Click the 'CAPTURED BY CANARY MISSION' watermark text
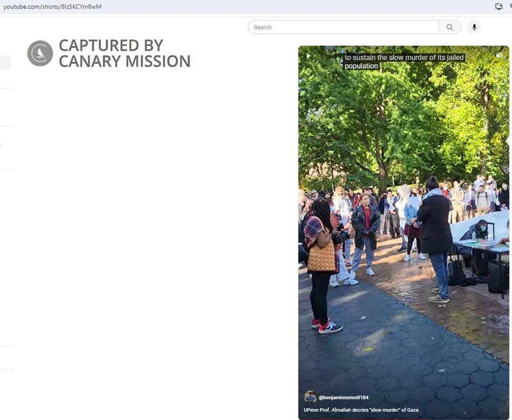This screenshot has width=512, height=420. [x=124, y=53]
